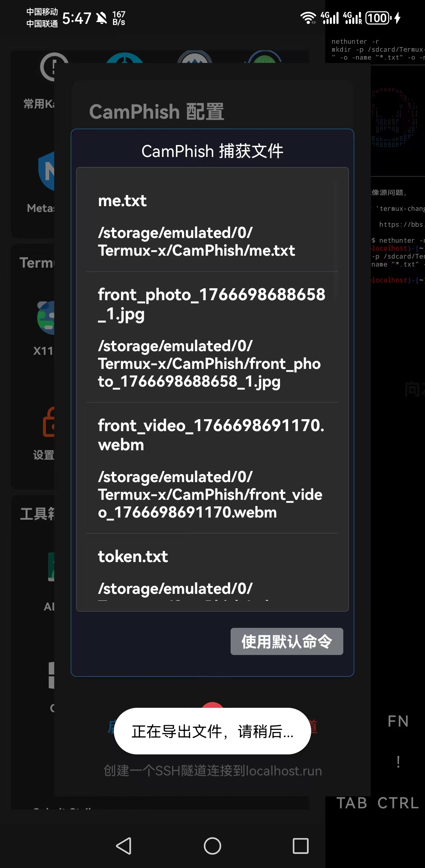Open recent apps via square icon

click(300, 846)
